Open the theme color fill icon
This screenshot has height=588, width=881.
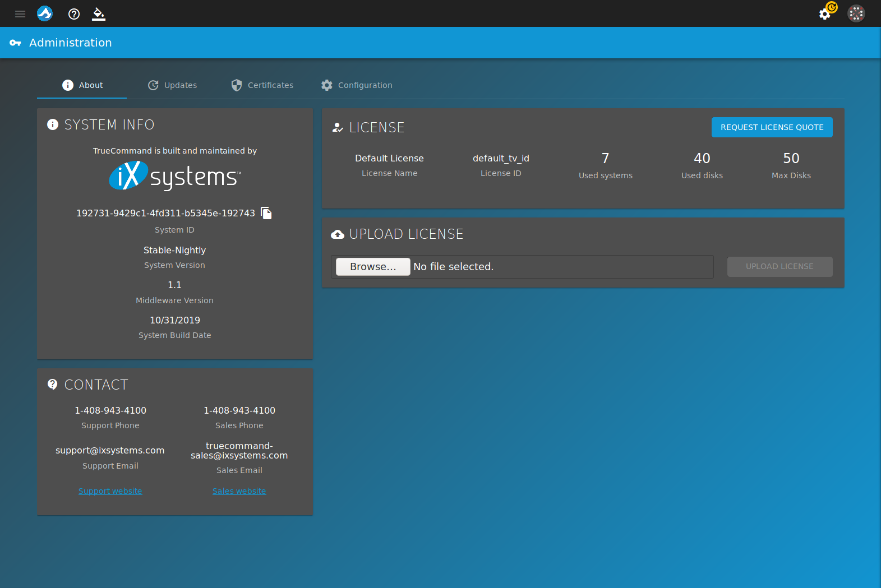[x=99, y=14]
